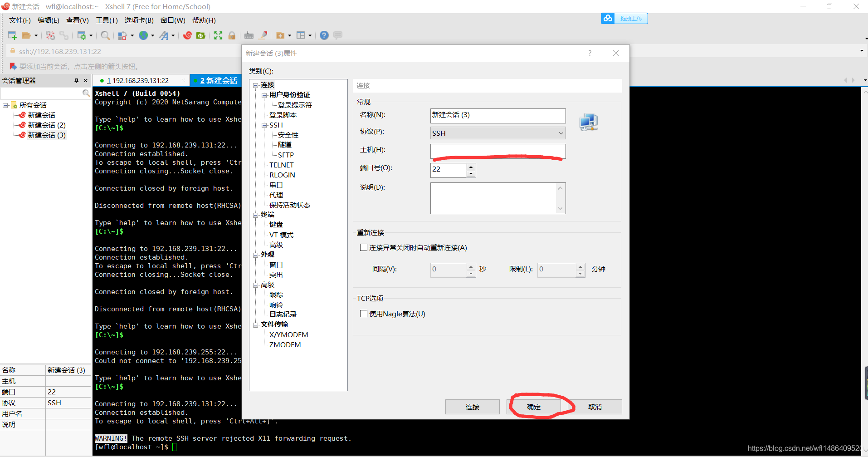Click the blue Help question mark icon
This screenshot has width=868, height=457.
click(x=324, y=35)
